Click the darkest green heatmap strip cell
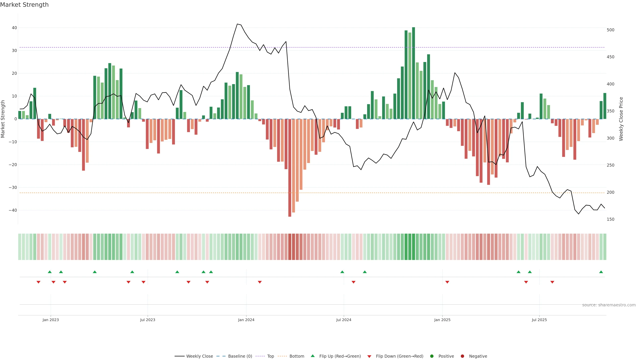The width and height of the screenshot is (644, 362). tap(414, 247)
